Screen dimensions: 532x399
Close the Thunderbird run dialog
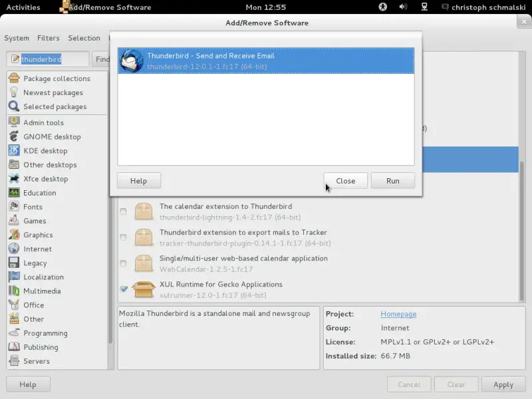point(345,181)
